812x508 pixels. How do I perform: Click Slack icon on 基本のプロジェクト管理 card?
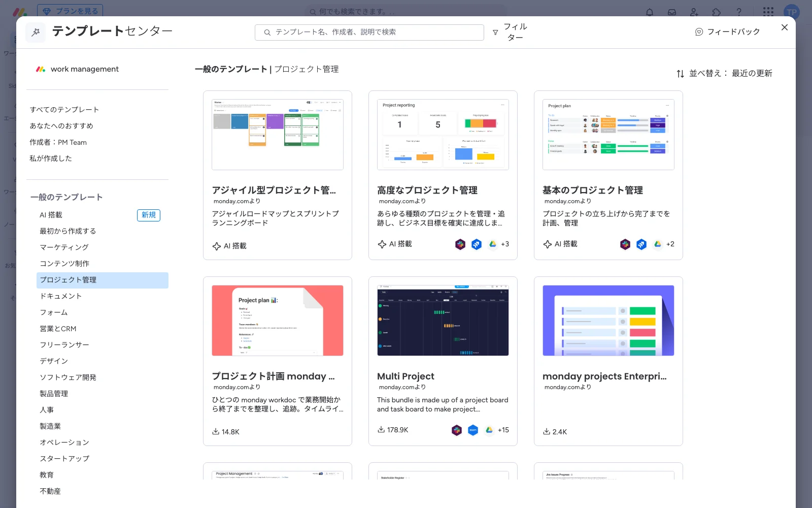(x=625, y=244)
